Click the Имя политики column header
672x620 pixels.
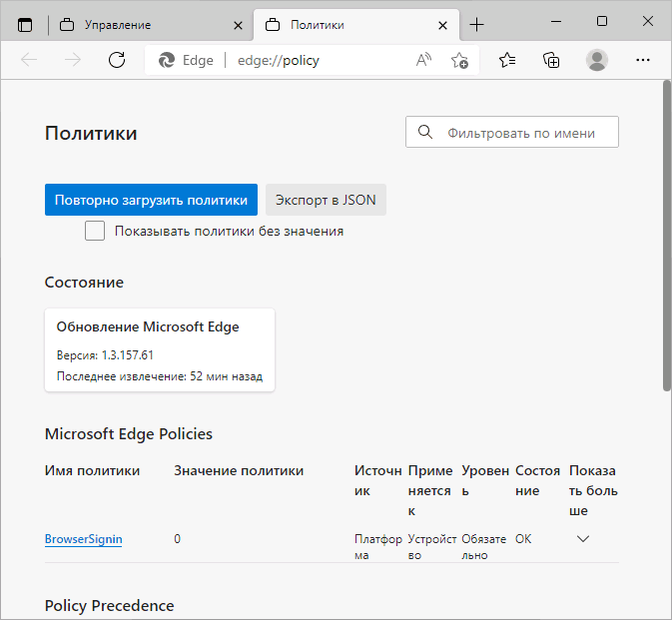[92, 470]
